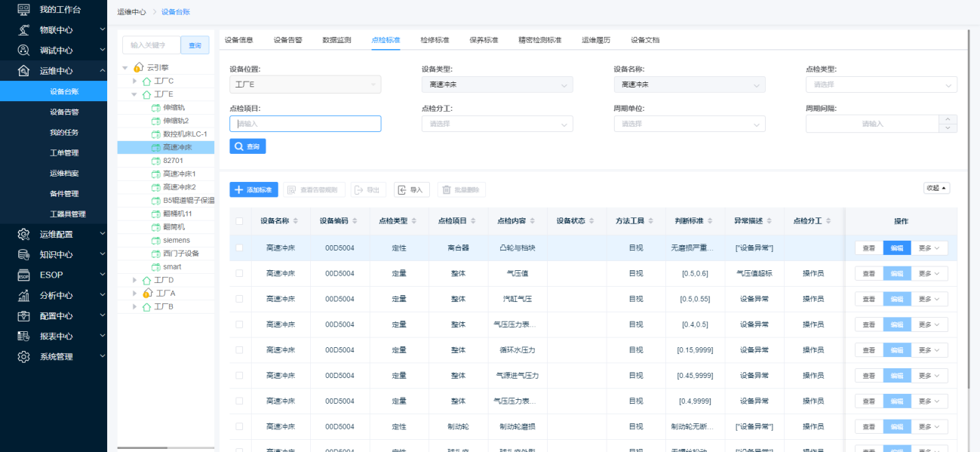Viewport: 980px width, 452px height.
Task: Open the 点检类型 filter dropdown
Action: (x=880, y=85)
